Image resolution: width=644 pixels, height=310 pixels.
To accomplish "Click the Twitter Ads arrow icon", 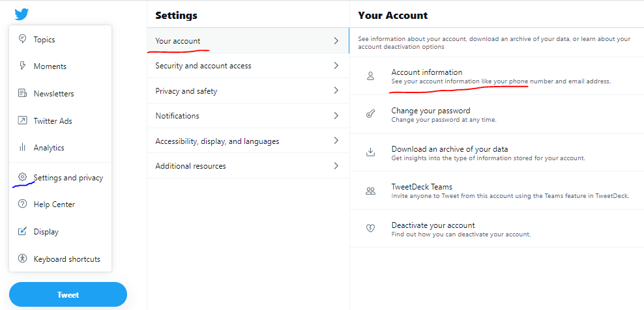I will [22, 120].
